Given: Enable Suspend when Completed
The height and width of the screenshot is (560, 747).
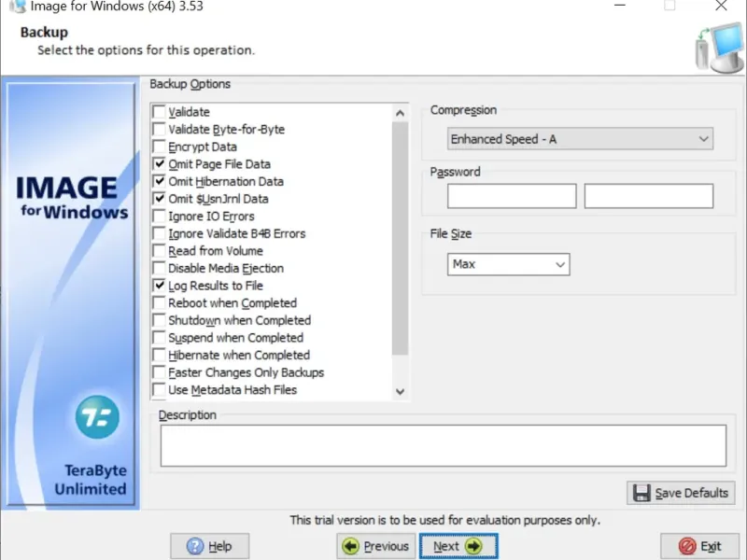Looking at the screenshot, I should (159, 338).
